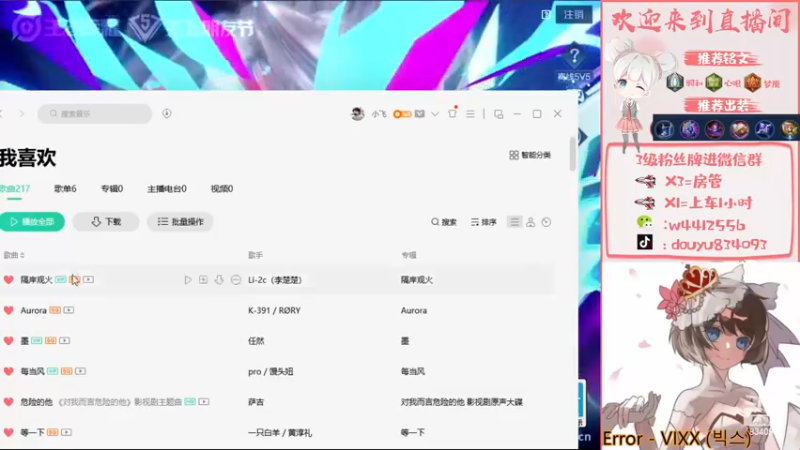
Task: Open artist 任然
Action: [x=256, y=340]
